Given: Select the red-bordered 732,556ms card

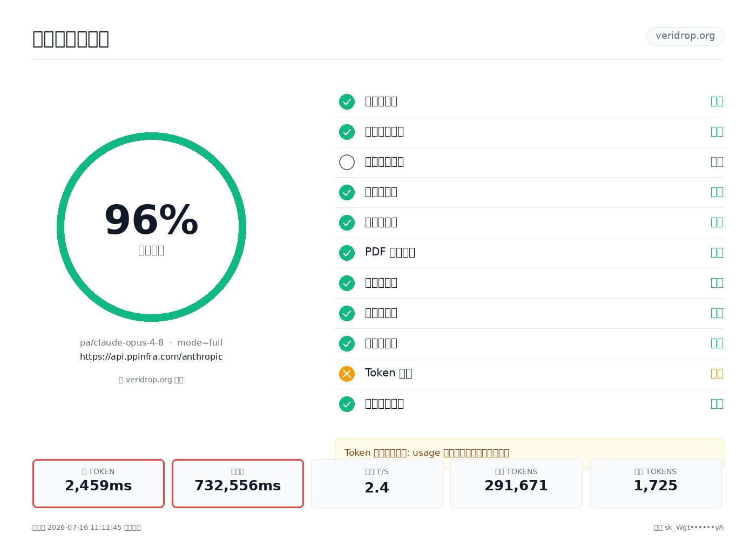Looking at the screenshot, I should tap(238, 483).
